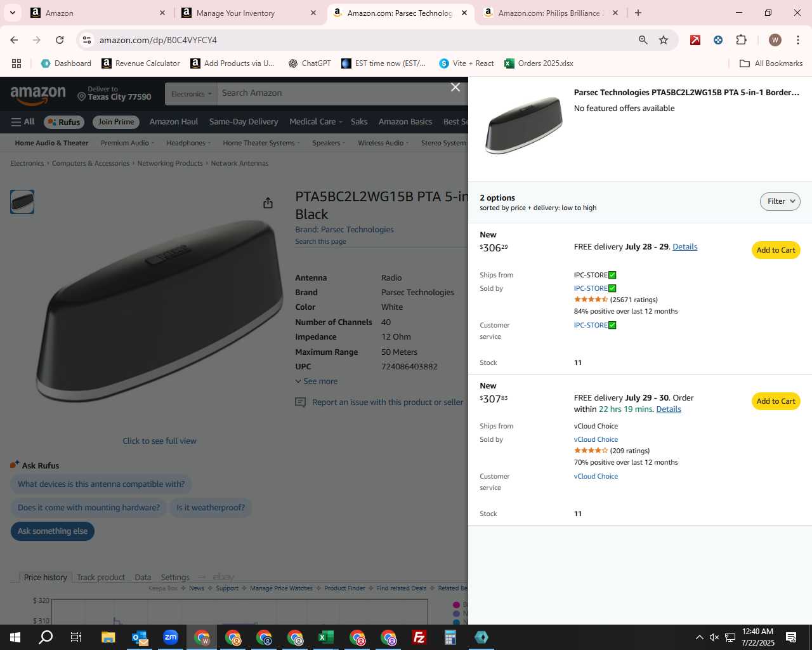Click the zoom magnifier icon in address bar
This screenshot has height=650, width=812.
tap(643, 40)
